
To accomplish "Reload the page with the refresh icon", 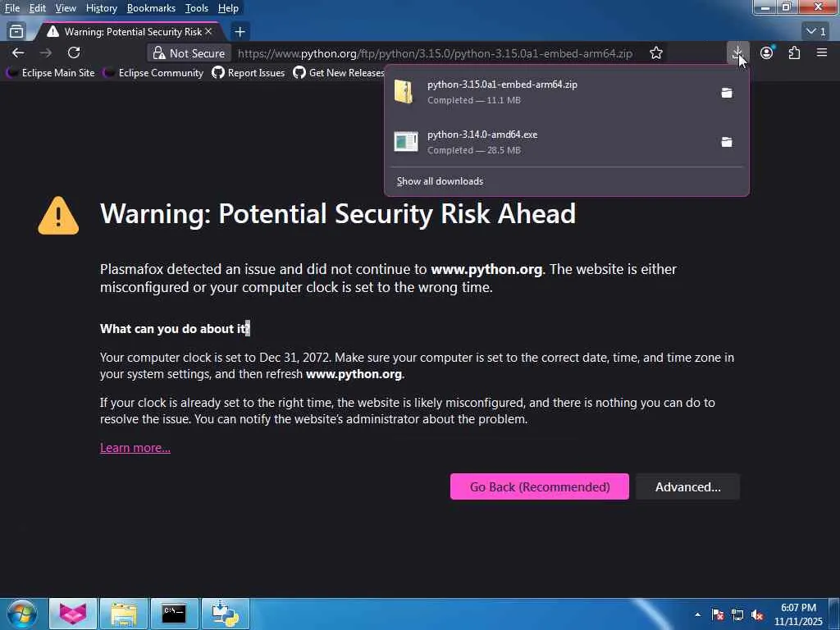I will (x=74, y=52).
